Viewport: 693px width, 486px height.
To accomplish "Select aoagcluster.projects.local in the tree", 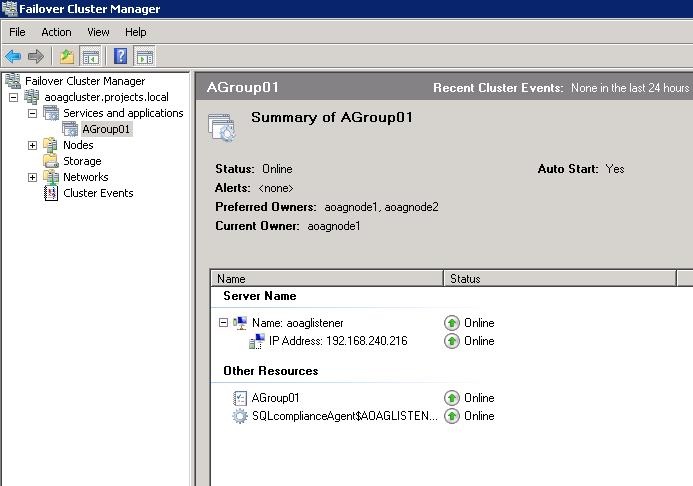I will 107,97.
